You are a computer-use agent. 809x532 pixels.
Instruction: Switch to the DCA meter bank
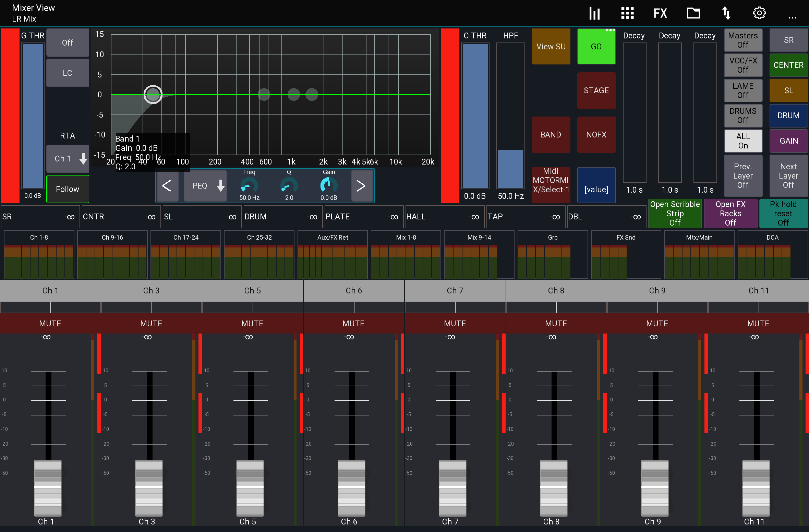(772, 237)
